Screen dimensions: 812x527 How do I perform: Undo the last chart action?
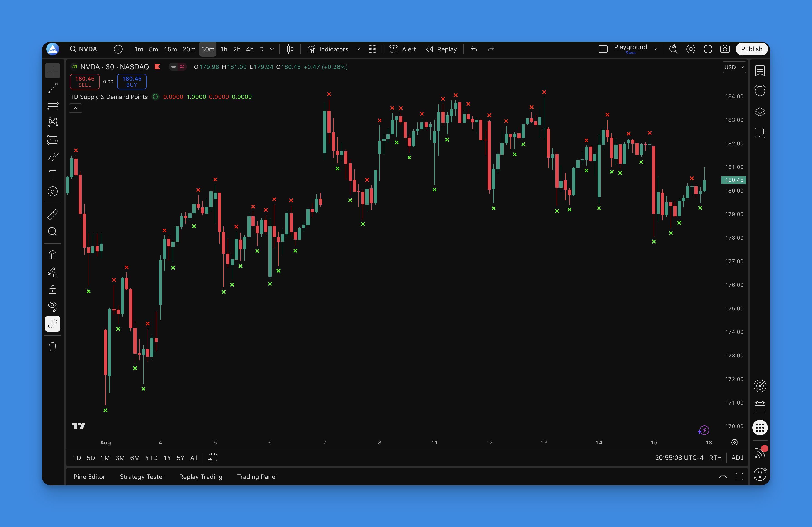[474, 49]
